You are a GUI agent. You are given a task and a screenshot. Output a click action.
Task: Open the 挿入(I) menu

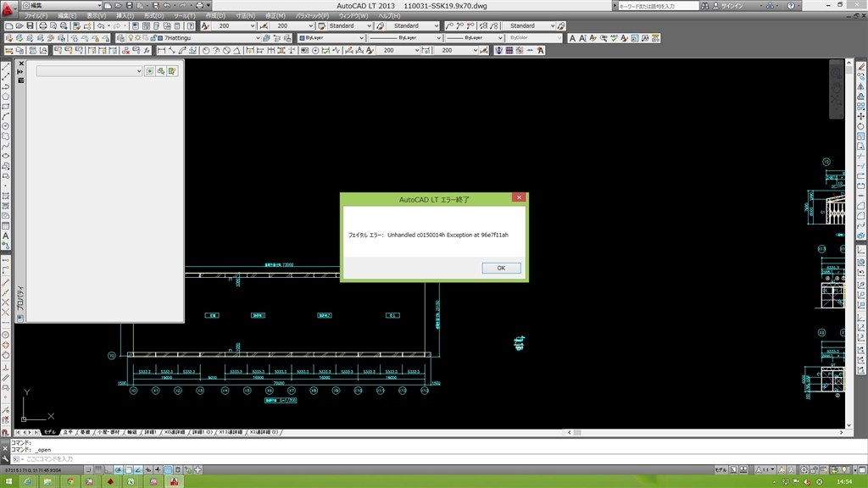coord(125,16)
